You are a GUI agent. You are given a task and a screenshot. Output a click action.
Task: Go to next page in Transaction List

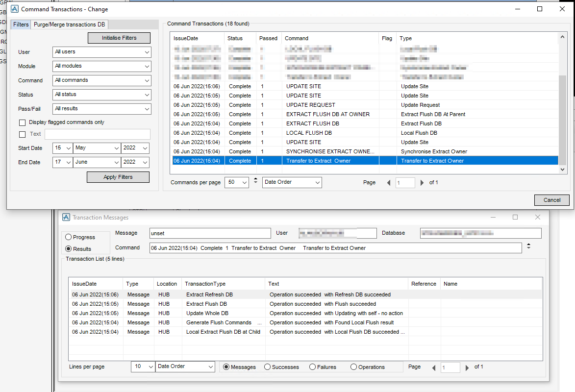point(467,367)
